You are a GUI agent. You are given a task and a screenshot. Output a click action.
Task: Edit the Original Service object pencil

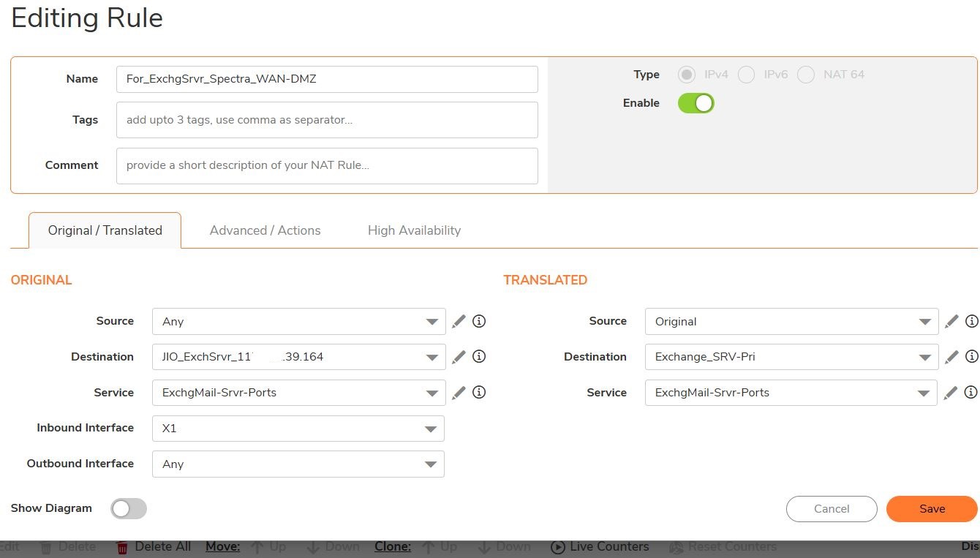[x=459, y=393]
